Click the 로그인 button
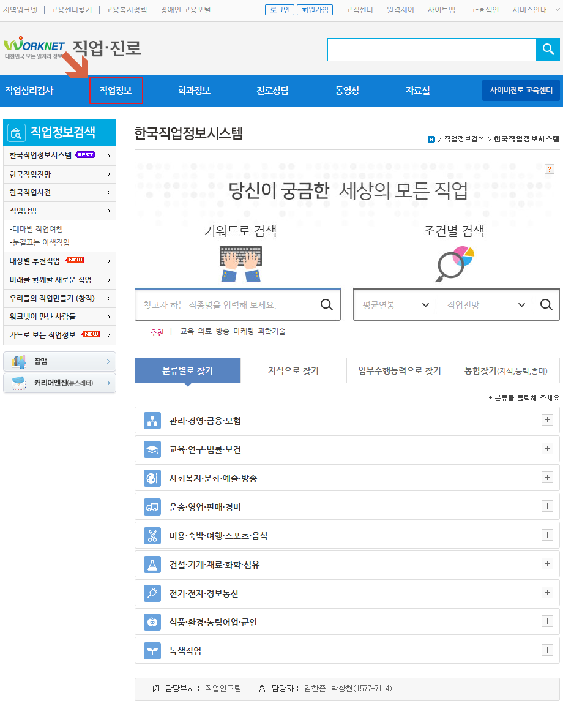563x728 pixels. click(280, 10)
